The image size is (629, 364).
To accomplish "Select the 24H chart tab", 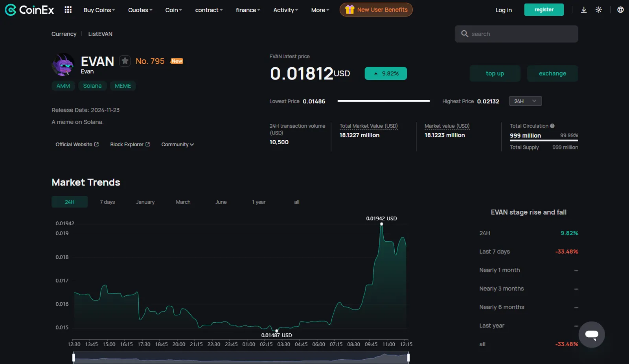I will [70, 202].
